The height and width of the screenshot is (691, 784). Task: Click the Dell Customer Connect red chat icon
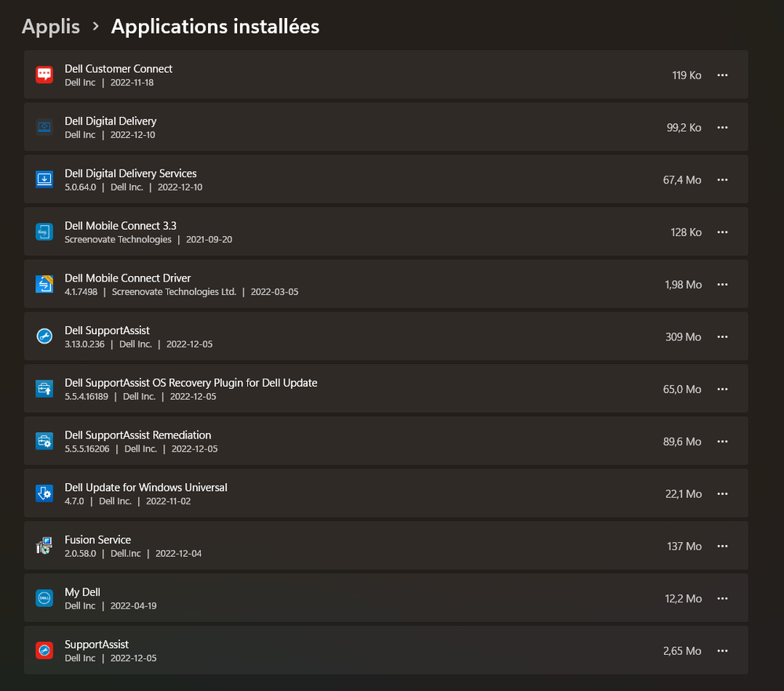click(x=45, y=75)
